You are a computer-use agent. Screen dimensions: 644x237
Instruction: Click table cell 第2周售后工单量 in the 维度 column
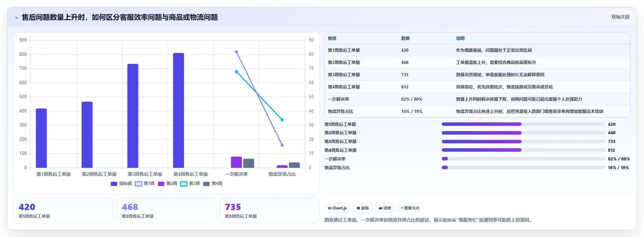pyautogui.click(x=344, y=63)
